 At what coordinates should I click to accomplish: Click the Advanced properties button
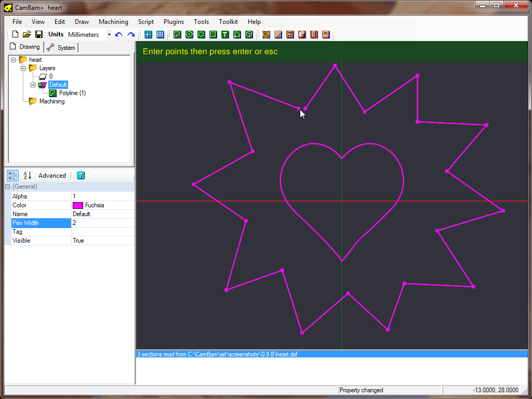tap(52, 176)
